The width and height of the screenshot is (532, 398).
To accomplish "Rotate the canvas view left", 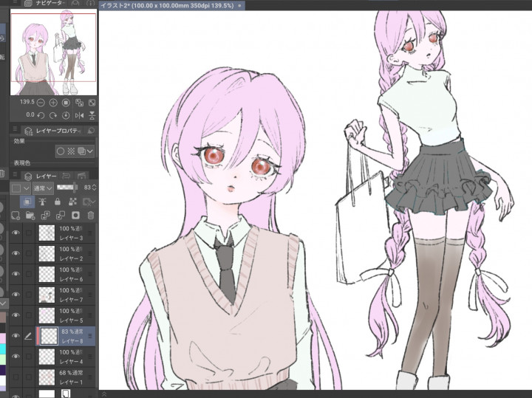I will tap(41, 115).
